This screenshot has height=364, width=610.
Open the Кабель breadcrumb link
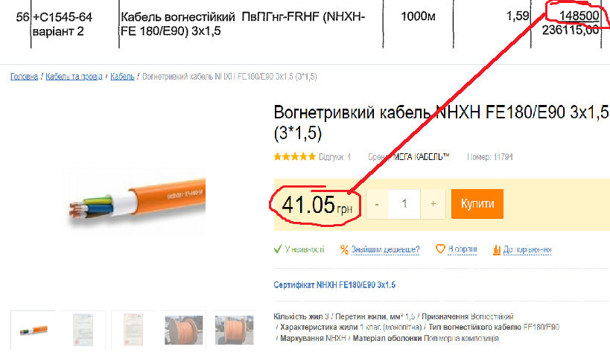[122, 77]
